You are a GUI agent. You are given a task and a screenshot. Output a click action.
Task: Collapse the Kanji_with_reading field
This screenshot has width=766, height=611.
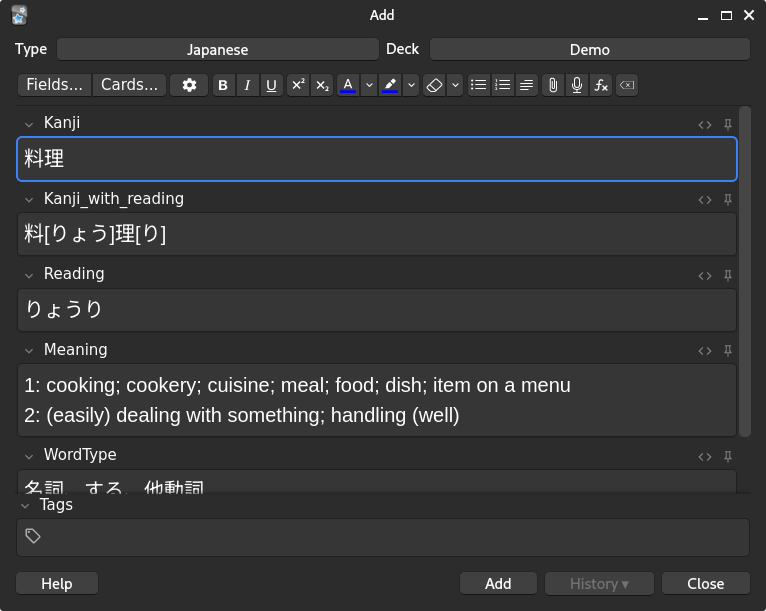[x=29, y=200]
